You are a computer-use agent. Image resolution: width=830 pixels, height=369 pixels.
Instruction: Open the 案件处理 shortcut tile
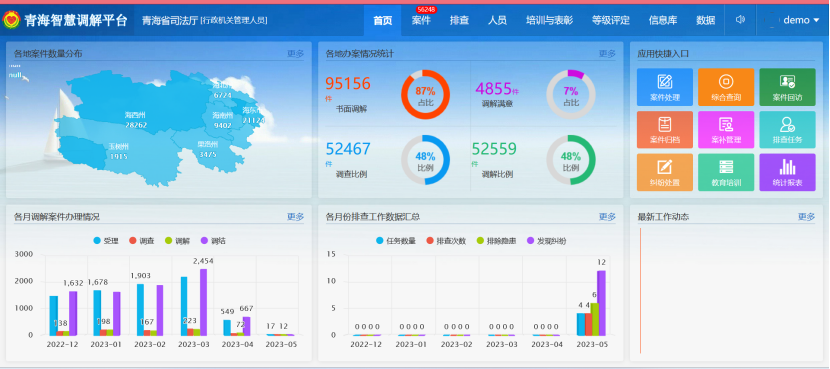664,87
